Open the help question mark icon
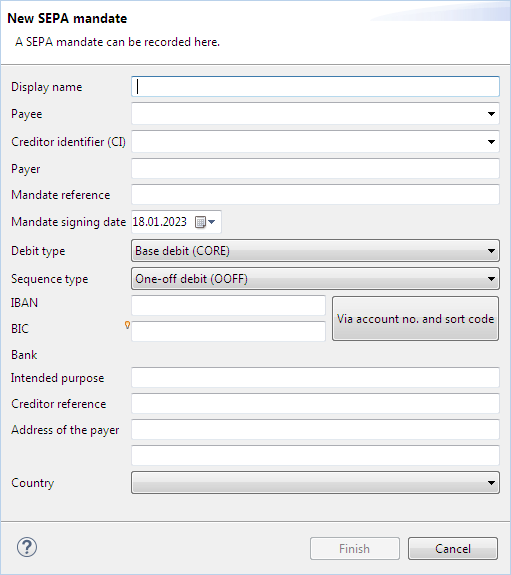Image resolution: width=511 pixels, height=575 pixels. [x=27, y=547]
